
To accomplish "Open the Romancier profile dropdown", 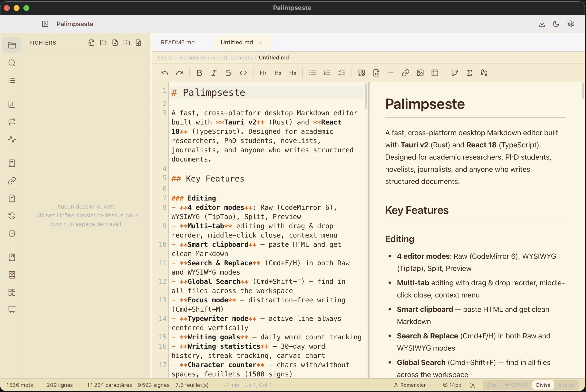I will click(x=413, y=385).
